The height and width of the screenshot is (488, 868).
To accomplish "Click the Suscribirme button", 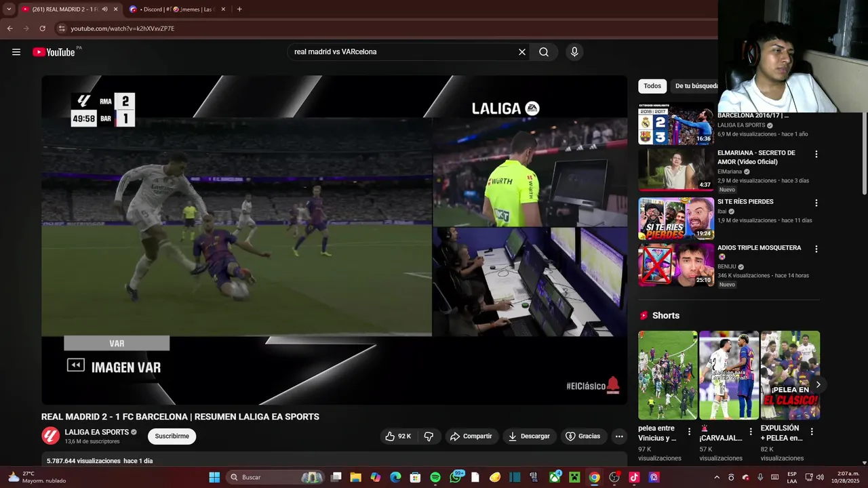I will pos(172,436).
